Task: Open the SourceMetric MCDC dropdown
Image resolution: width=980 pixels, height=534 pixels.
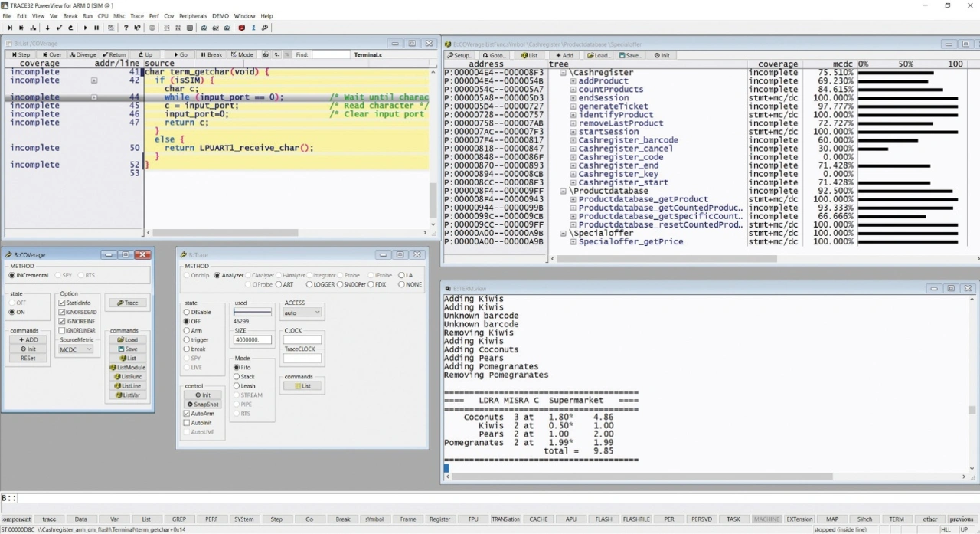Action: coord(77,349)
